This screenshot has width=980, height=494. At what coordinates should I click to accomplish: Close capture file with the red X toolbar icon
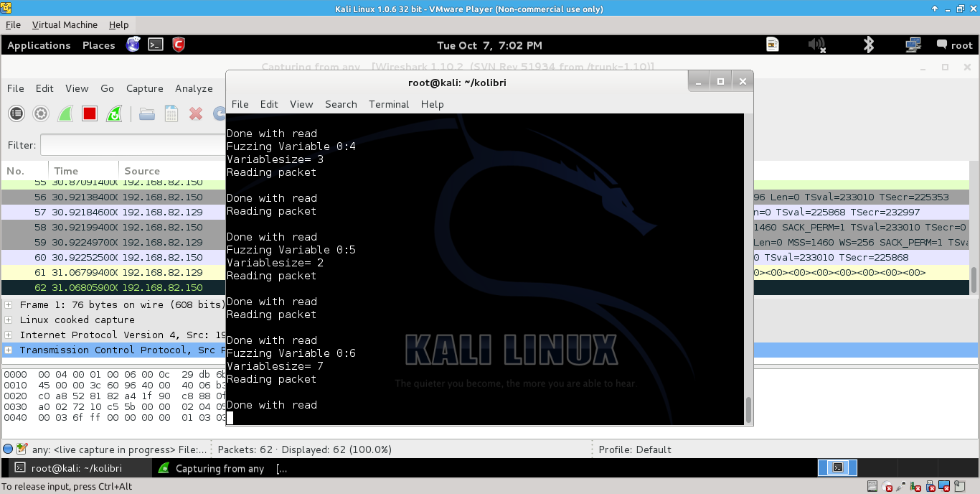click(196, 113)
